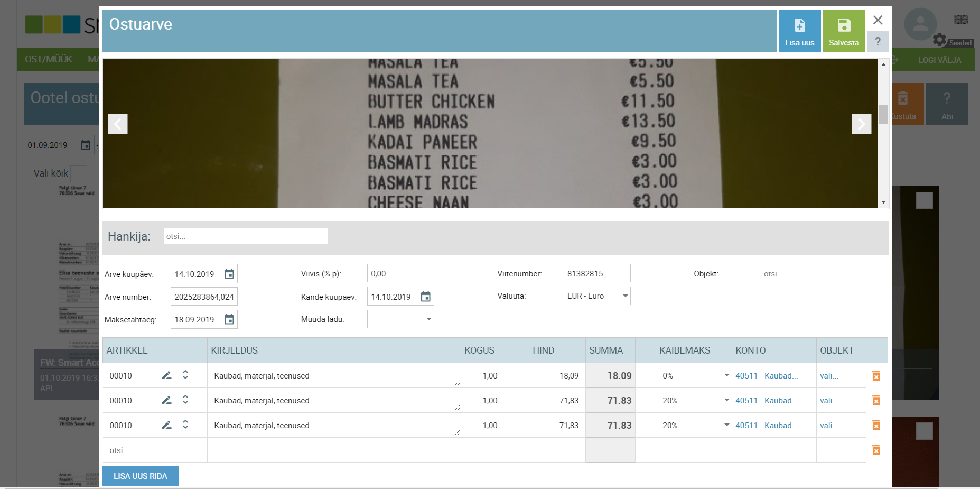Show previous receipt image with left arrow
Image resolution: width=980 pixels, height=489 pixels.
pos(117,124)
